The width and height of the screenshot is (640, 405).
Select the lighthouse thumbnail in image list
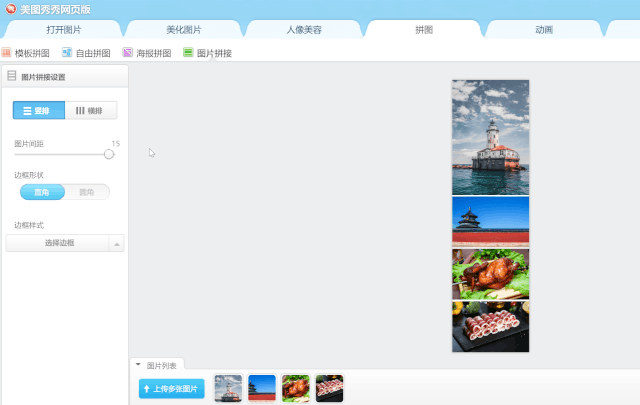(228, 389)
